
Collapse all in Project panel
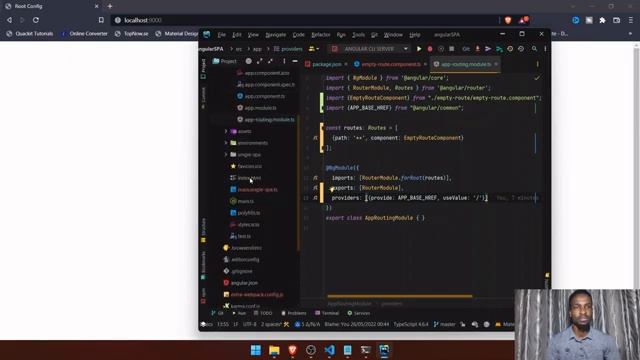[x=270, y=61]
